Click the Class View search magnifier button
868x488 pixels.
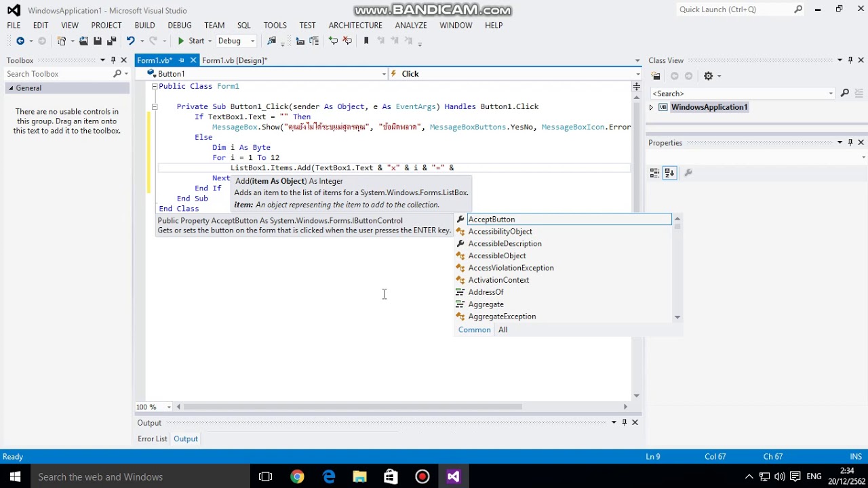tap(844, 94)
